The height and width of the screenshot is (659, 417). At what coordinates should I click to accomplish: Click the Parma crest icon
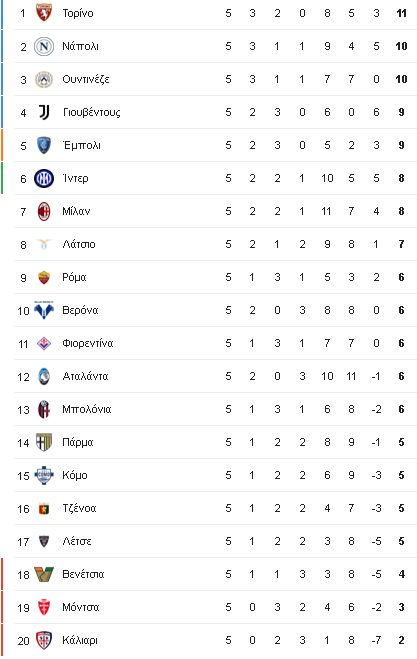coord(44,442)
